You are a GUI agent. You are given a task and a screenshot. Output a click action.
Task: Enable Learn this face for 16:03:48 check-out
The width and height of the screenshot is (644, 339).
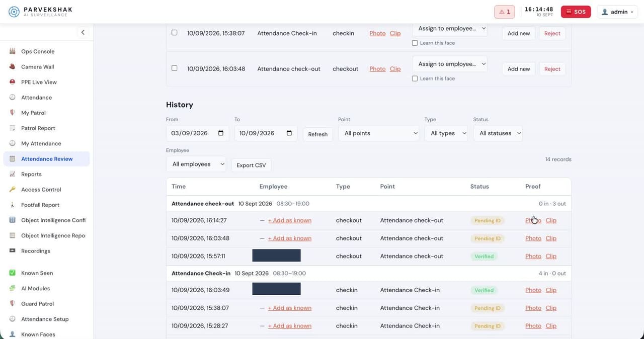point(415,78)
